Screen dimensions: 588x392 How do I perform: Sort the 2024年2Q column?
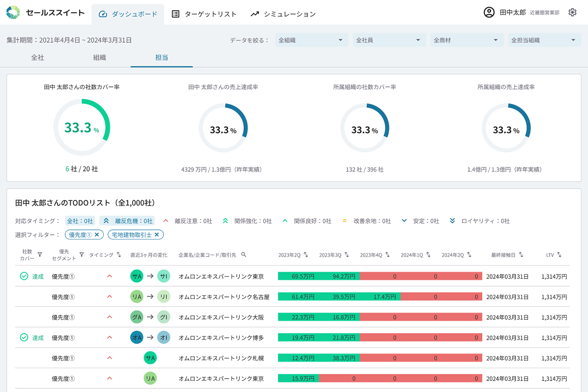(469, 255)
